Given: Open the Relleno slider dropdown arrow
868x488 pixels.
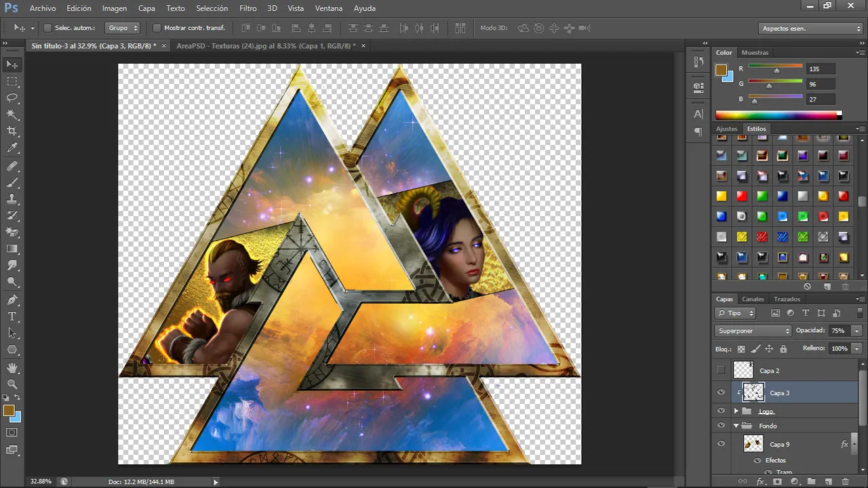Looking at the screenshot, I should click(x=857, y=348).
